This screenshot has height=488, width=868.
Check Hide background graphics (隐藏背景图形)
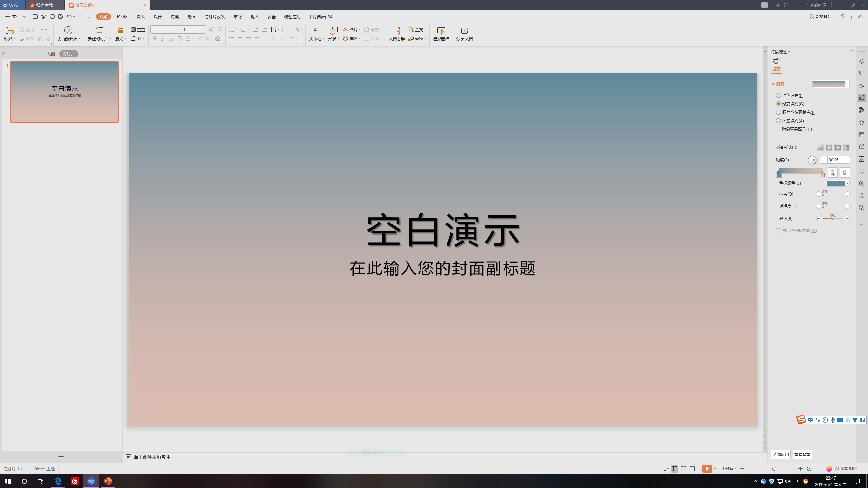pos(778,129)
